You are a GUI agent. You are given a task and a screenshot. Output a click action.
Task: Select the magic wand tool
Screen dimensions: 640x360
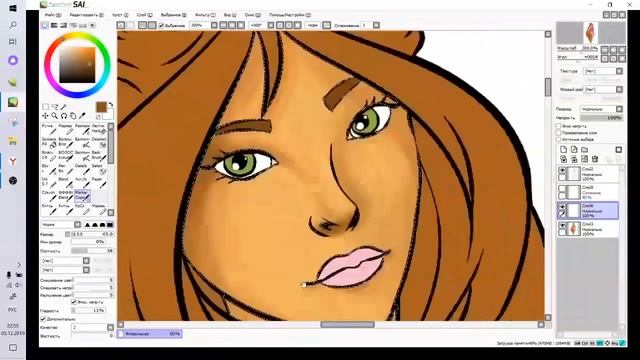pos(63,107)
